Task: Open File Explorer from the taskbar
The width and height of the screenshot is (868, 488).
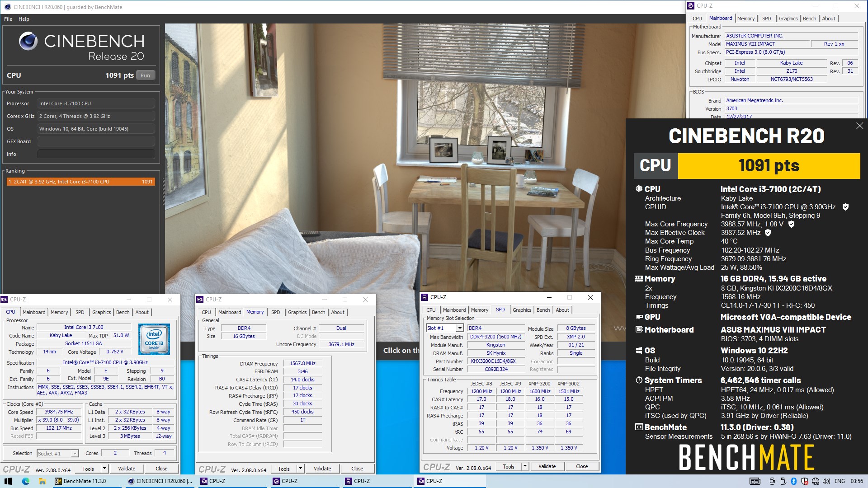Action: tap(42, 481)
